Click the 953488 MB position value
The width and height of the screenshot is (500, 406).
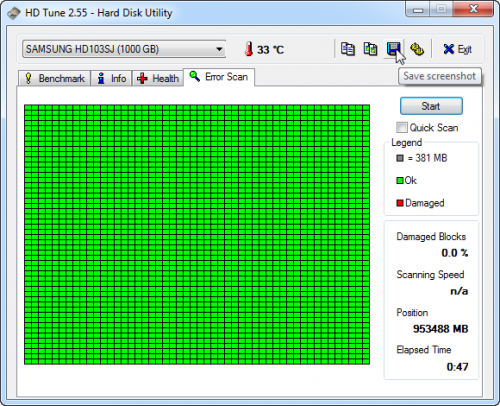tap(440, 329)
